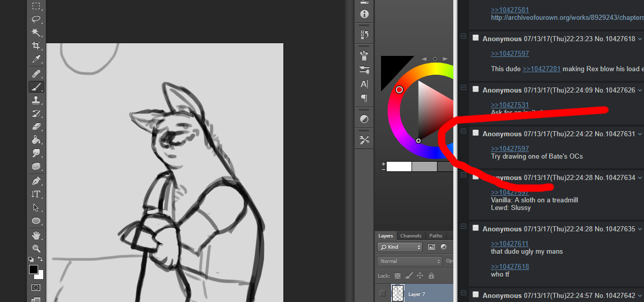Pick the Eyedropper tool
644x302 pixels.
click(x=36, y=59)
